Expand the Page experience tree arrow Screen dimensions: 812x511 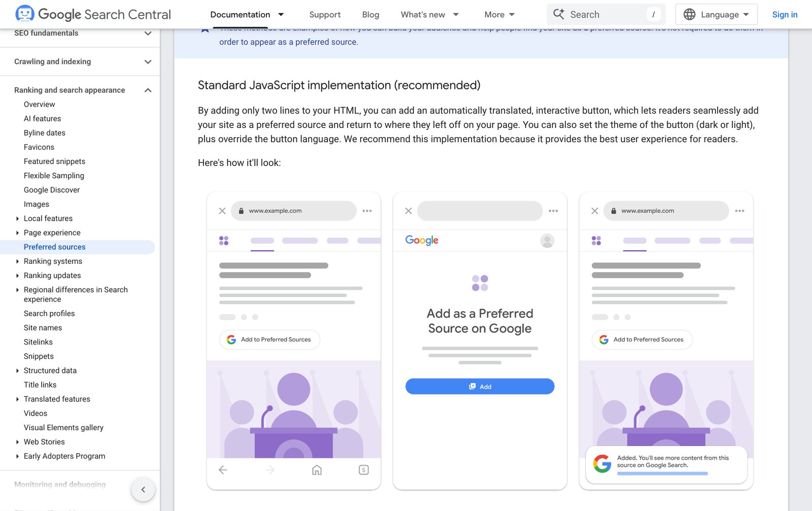click(x=17, y=233)
